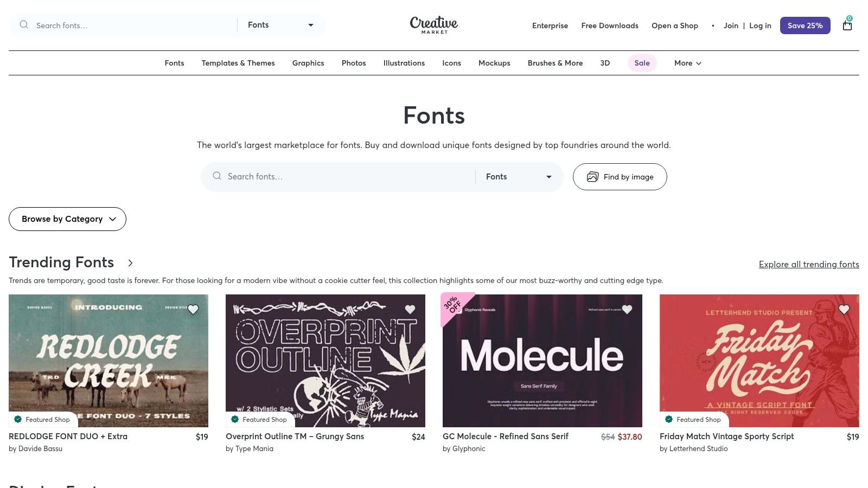Click Explore all trending fonts
Screen dimensions: 868x488
[809, 264]
